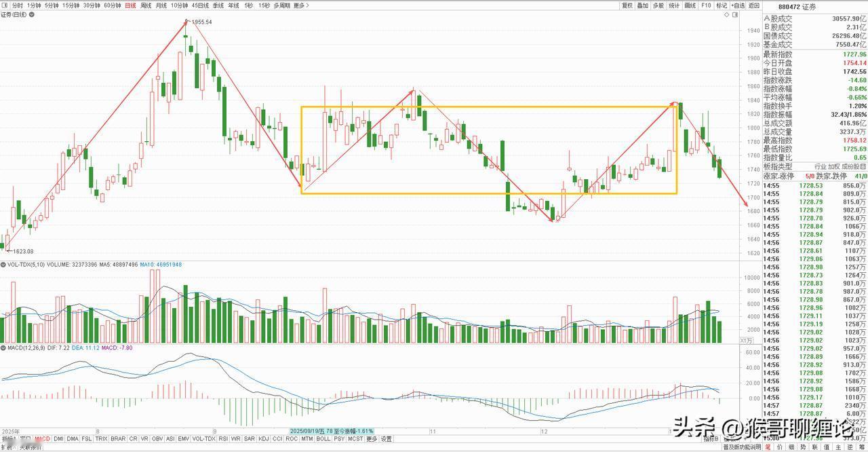The height and width of the screenshot is (452, 868).
Task: Select the KDJ indicator tab
Action: pyautogui.click(x=264, y=438)
